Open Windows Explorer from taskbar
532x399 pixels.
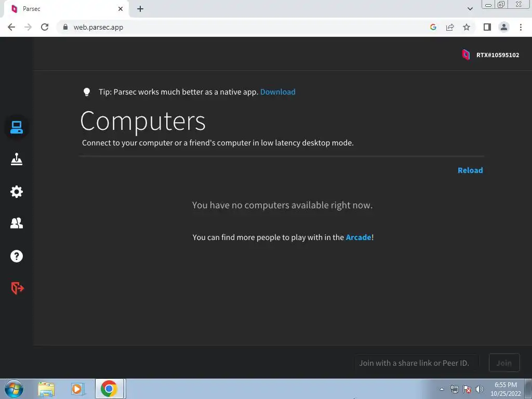coord(46,389)
